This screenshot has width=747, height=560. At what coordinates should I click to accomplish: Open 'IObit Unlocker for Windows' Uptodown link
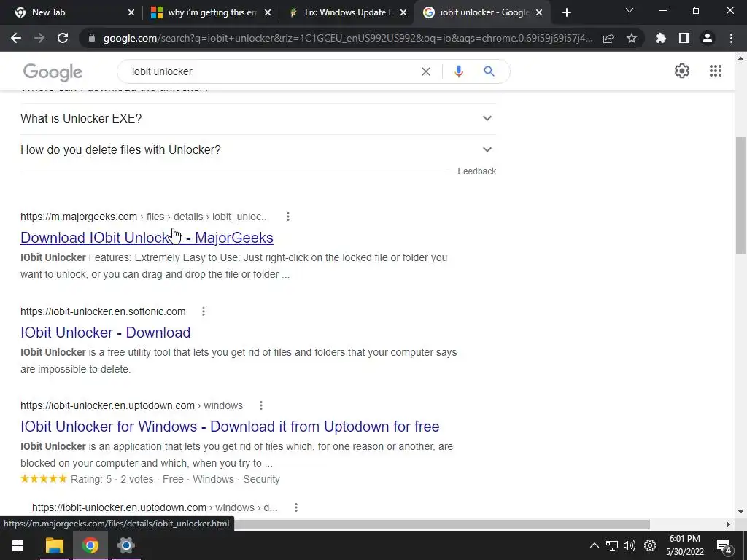coord(230,427)
